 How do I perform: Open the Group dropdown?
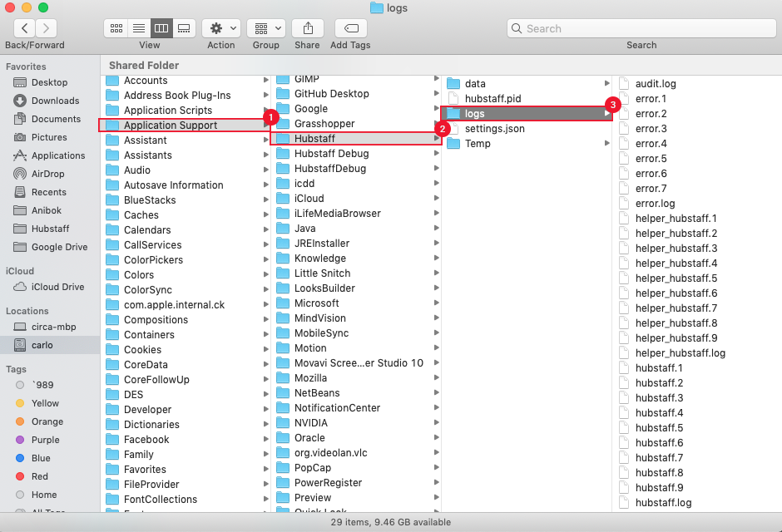coord(266,28)
